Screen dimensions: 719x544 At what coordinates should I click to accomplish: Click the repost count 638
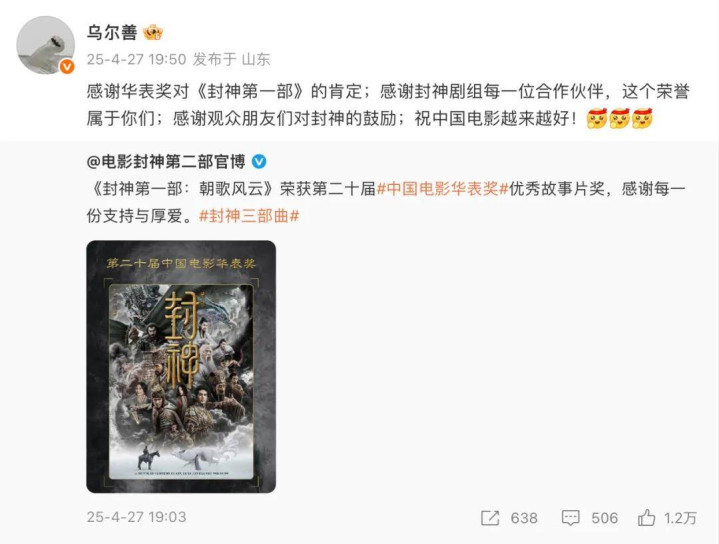pos(524,518)
